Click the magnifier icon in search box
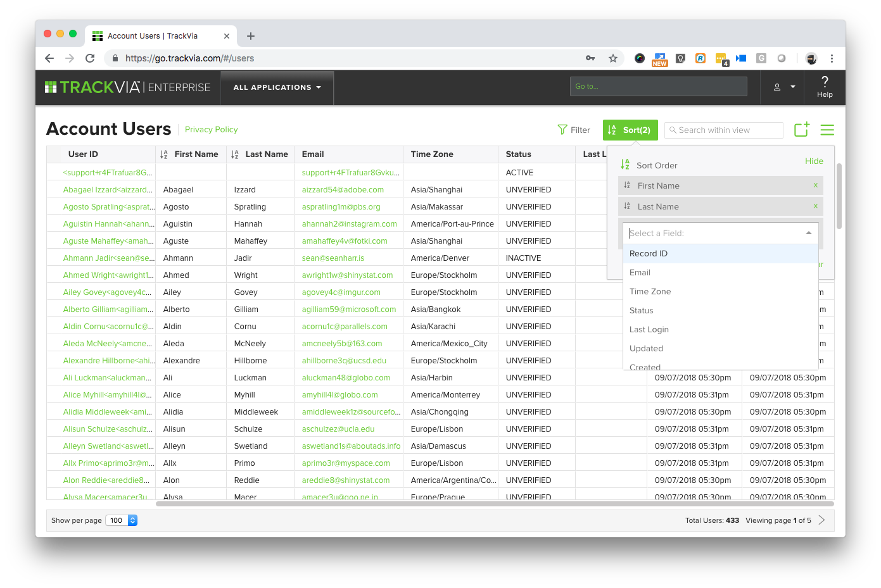881x588 pixels. pos(673,130)
